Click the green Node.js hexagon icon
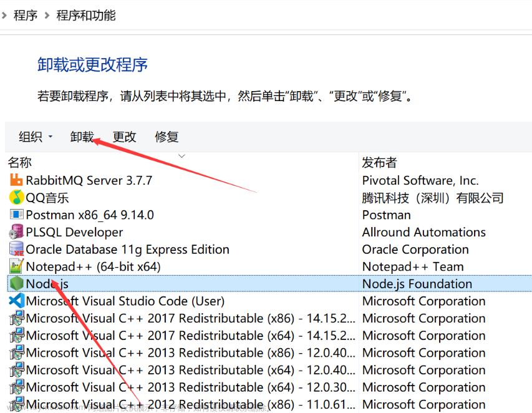The image size is (532, 413). pyautogui.click(x=16, y=284)
